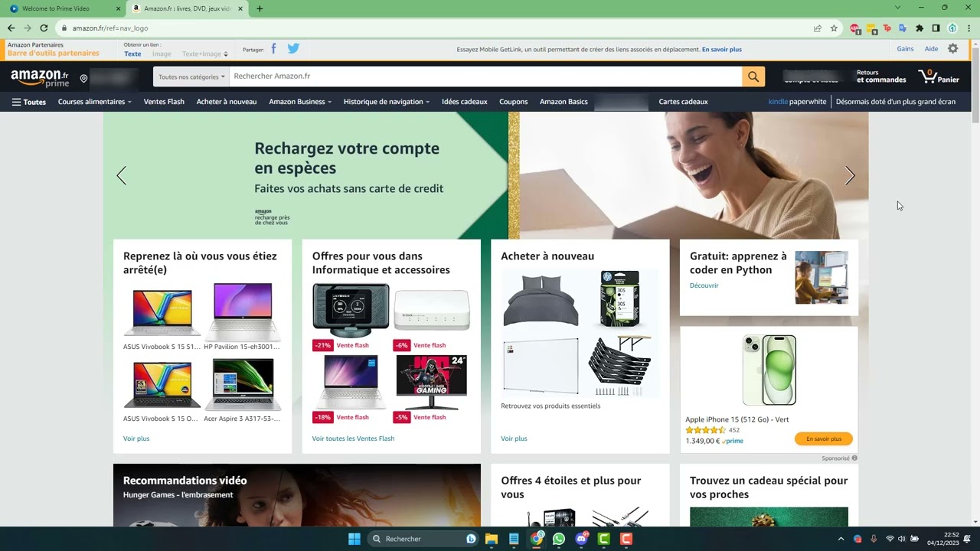Open Cartes cadeaux in the nav bar

(683, 102)
